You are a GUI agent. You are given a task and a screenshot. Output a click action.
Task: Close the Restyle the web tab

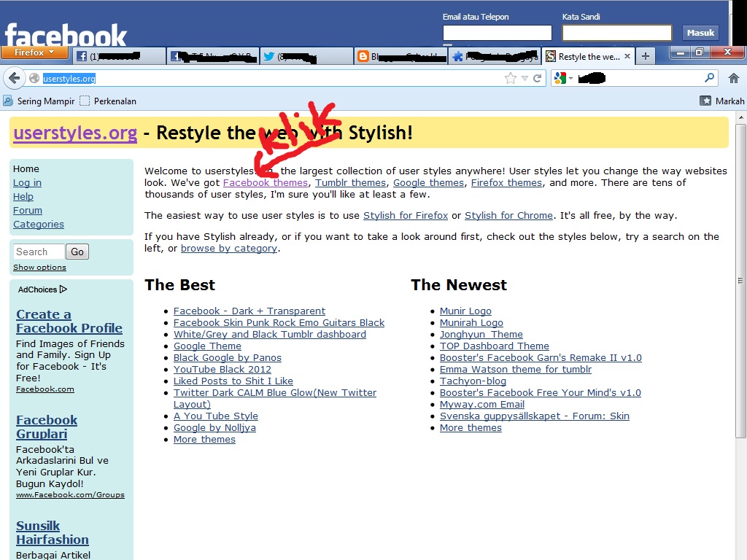(627, 56)
